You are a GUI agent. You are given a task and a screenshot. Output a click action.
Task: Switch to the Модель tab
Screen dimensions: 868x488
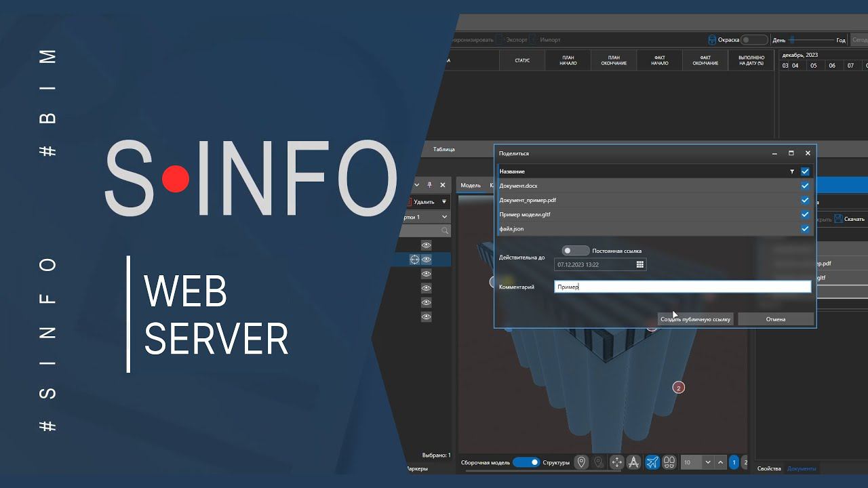pos(471,185)
